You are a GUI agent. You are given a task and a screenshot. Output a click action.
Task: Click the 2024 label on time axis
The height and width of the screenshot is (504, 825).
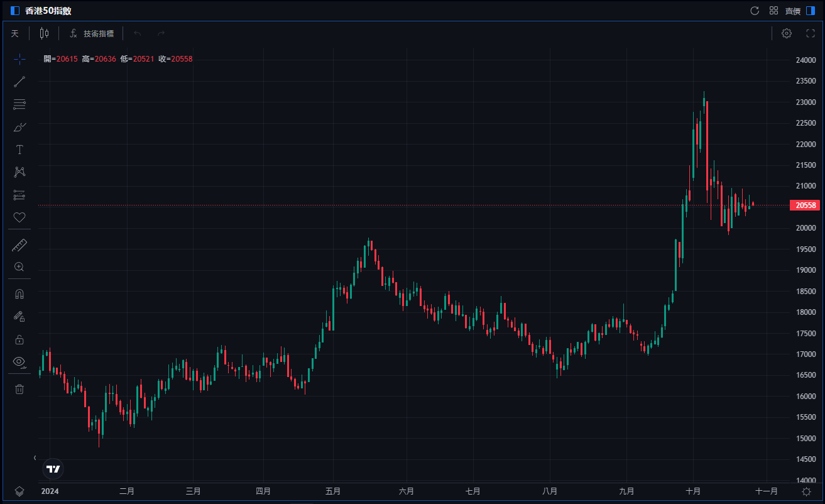49,491
